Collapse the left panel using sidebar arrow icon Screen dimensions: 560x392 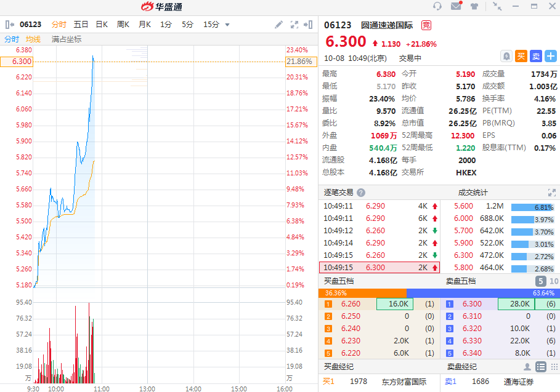pyautogui.click(x=10, y=24)
